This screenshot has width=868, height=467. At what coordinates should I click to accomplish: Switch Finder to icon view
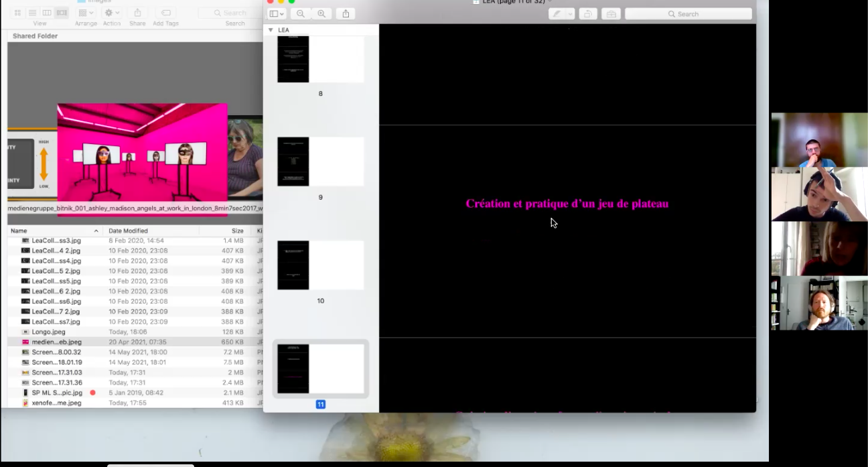point(17,13)
